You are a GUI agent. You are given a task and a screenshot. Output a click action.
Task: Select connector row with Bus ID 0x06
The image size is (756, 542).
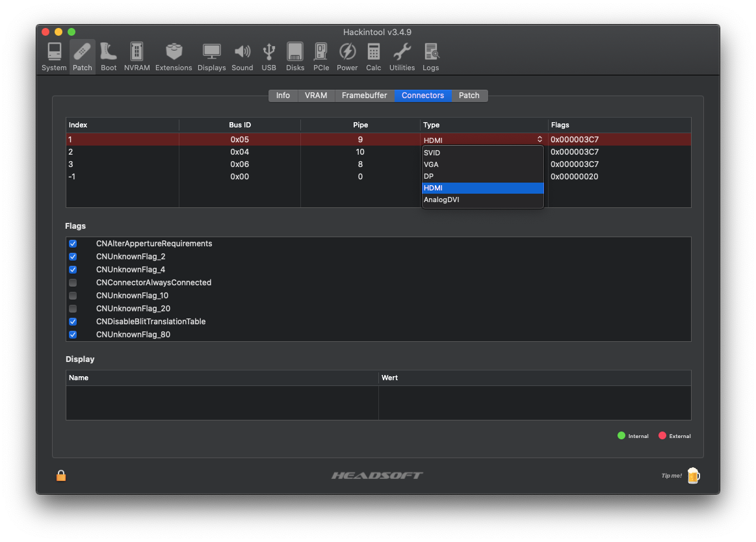coord(239,164)
